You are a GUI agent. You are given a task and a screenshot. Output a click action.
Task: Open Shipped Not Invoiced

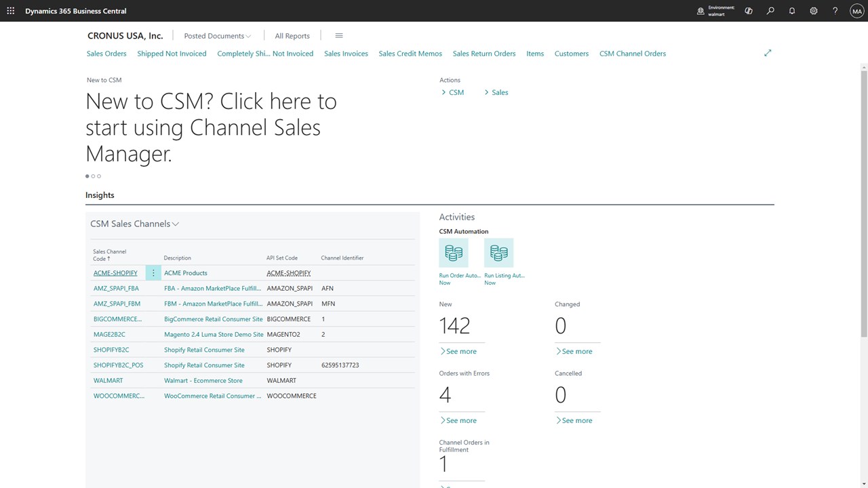tap(172, 54)
